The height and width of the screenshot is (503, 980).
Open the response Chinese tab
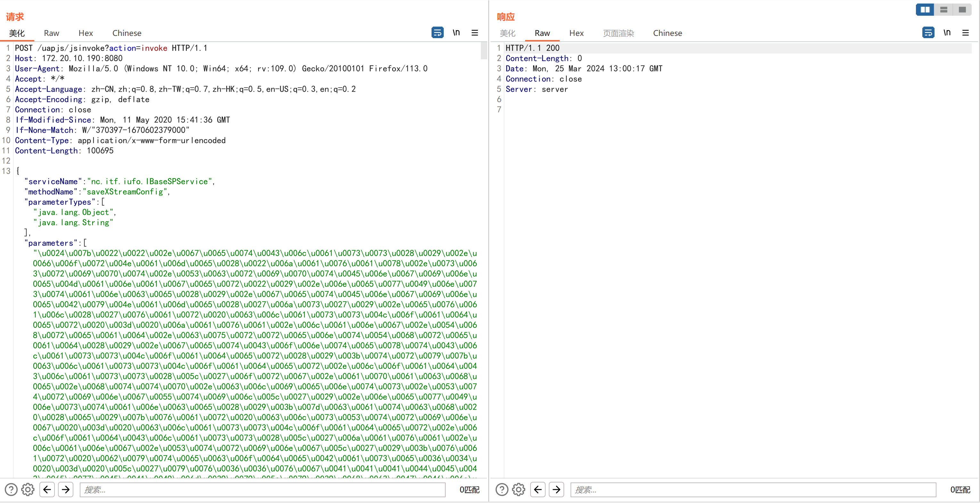point(667,33)
